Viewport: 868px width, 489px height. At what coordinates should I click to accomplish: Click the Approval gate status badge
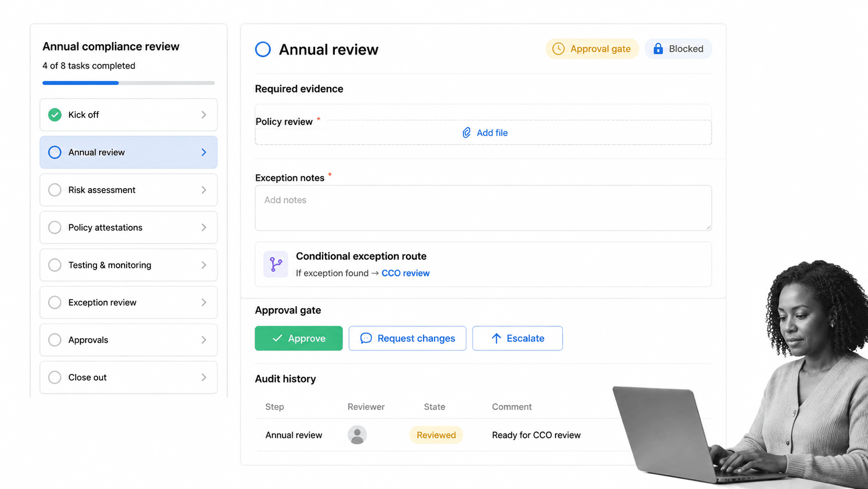point(592,49)
